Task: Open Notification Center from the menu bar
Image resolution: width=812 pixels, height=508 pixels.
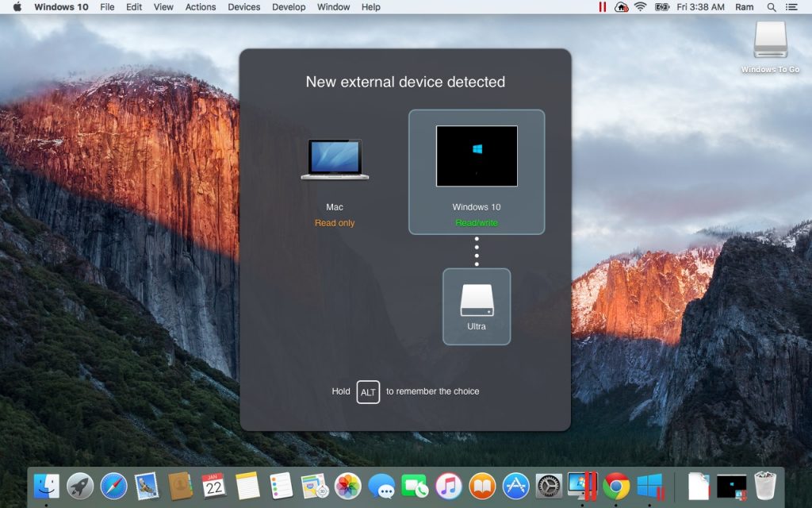Action: coord(791,7)
